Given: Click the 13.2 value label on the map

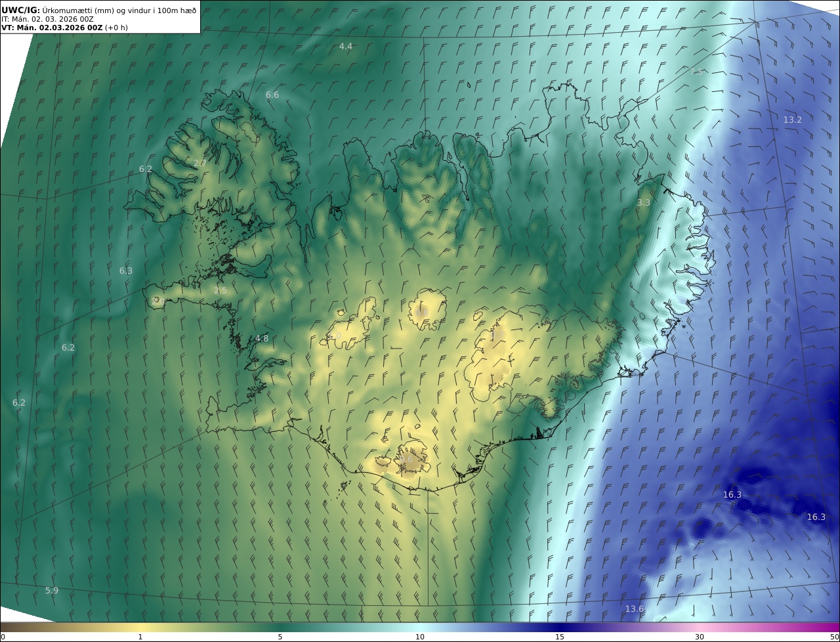Looking at the screenshot, I should click(x=793, y=119).
